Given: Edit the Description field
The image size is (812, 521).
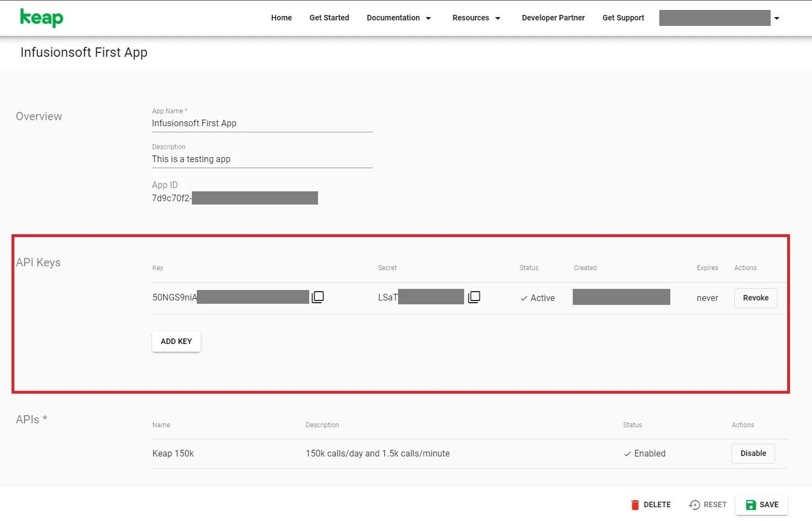Looking at the screenshot, I should pos(262,159).
